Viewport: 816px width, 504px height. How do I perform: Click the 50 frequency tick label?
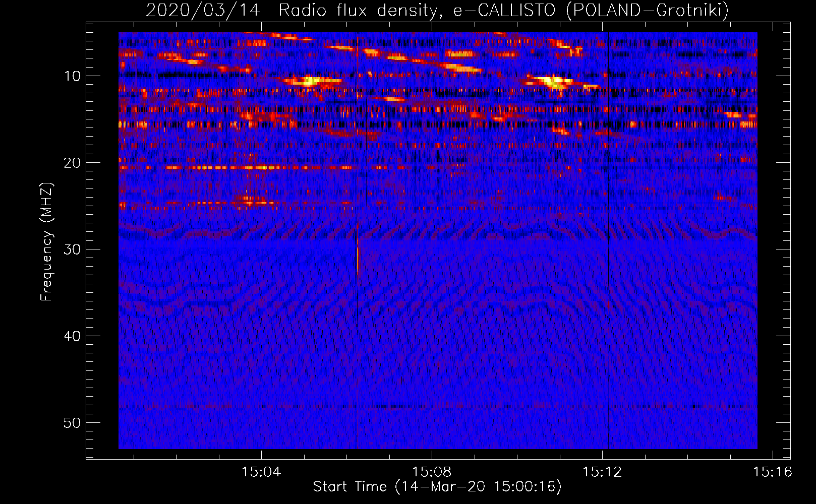tap(73, 422)
